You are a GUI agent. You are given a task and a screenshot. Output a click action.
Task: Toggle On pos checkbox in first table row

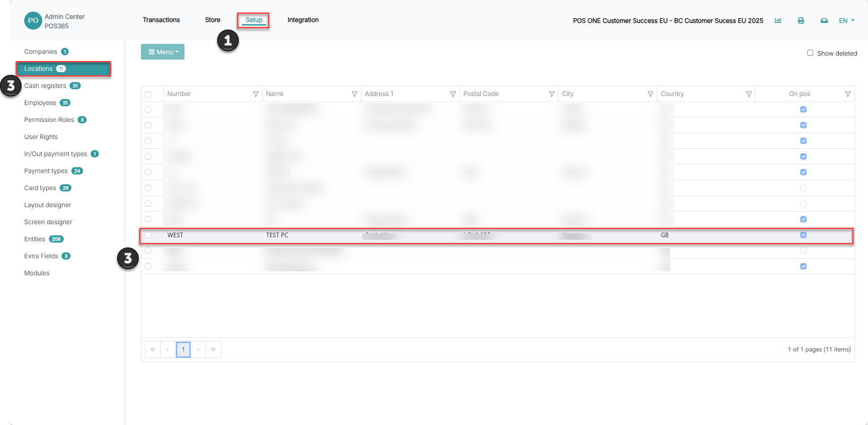[803, 109]
